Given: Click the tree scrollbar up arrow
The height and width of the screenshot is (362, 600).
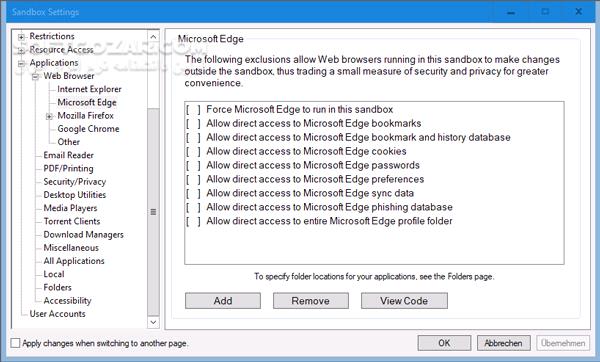Looking at the screenshot, I should (x=153, y=37).
